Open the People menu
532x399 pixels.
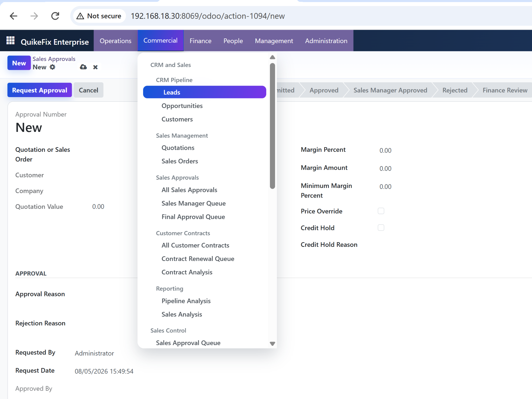coord(233,41)
